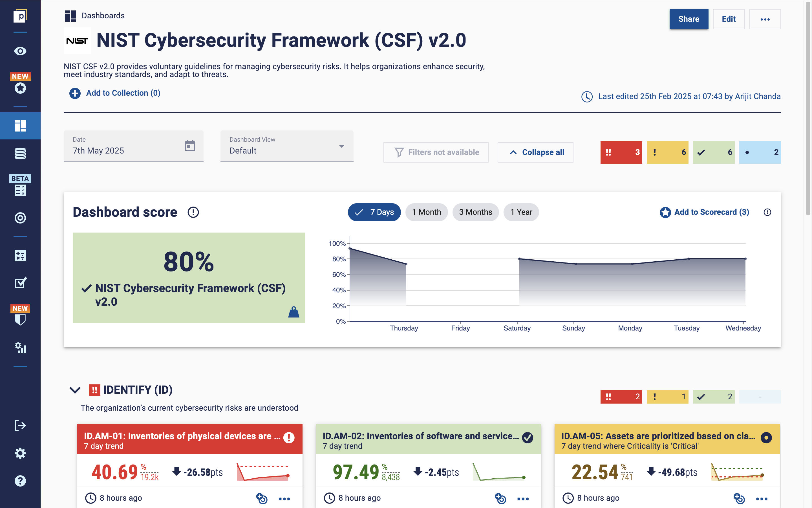
Task: Click the IDENTIFY yellow status count 1
Action: point(667,397)
